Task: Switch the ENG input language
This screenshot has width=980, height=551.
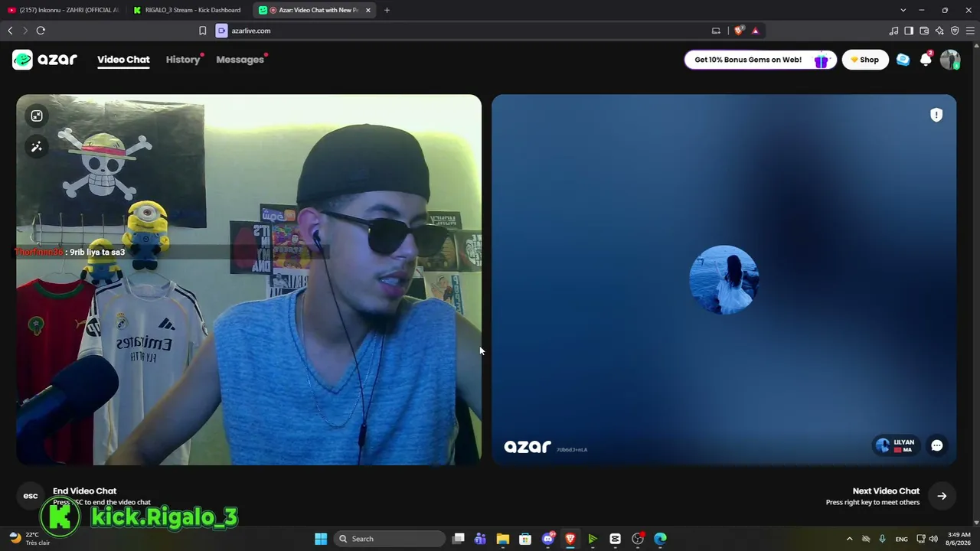Action: (x=902, y=539)
